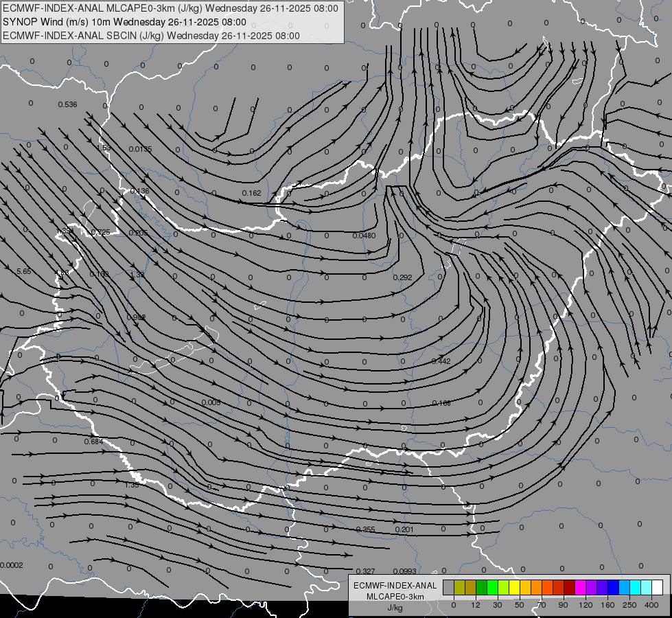Click the SBCIN title line
This screenshot has width=672, height=618.
[151, 36]
